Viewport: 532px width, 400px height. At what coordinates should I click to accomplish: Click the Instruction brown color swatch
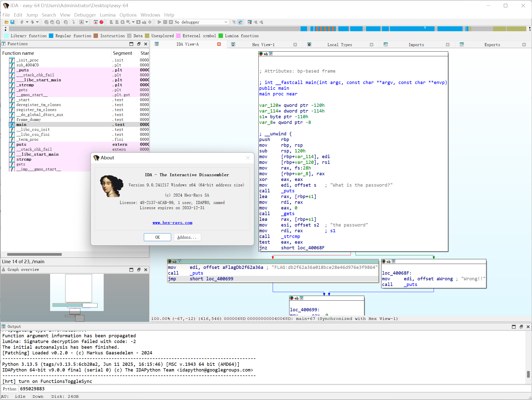point(96,36)
